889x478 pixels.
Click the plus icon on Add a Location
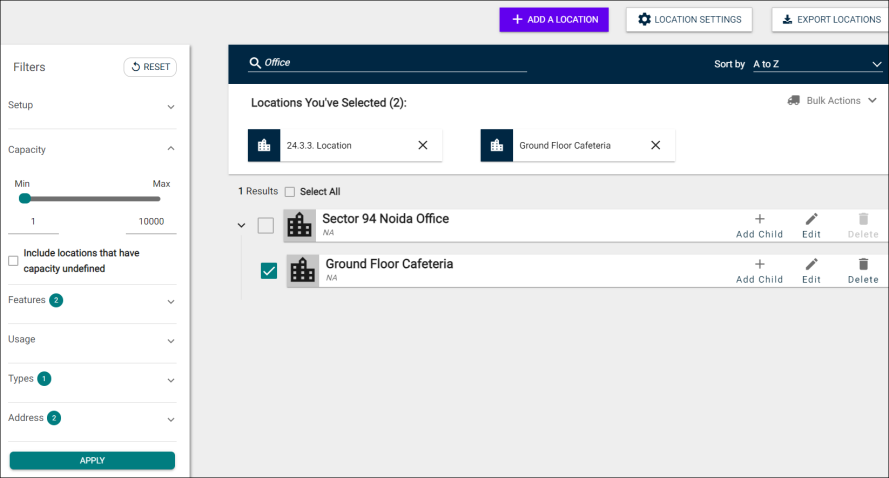tap(517, 19)
